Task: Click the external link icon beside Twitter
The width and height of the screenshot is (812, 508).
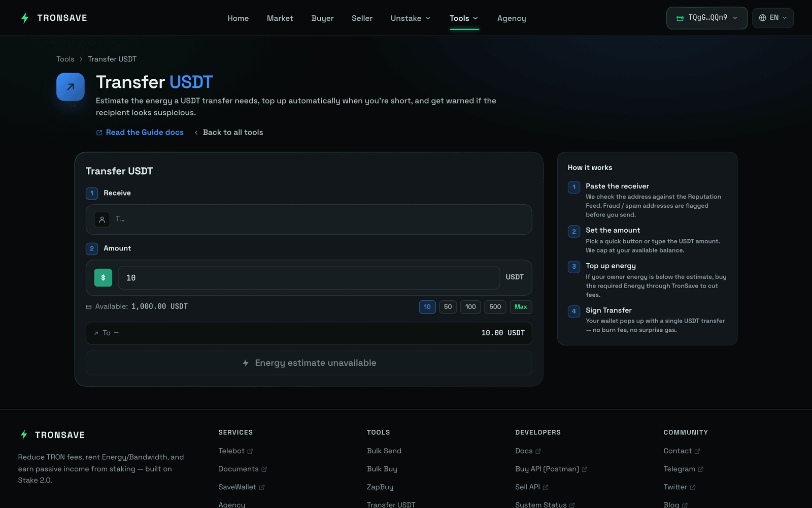Action: 693,488
